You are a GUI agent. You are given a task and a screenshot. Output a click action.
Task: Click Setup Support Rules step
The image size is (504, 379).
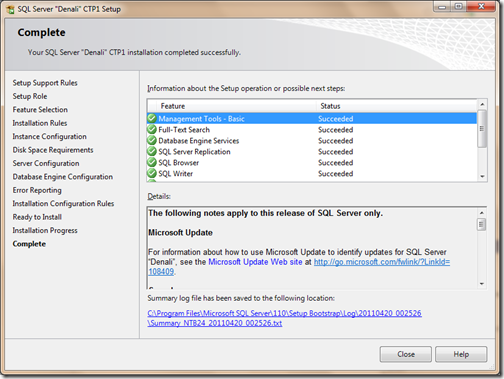pyautogui.click(x=45, y=83)
